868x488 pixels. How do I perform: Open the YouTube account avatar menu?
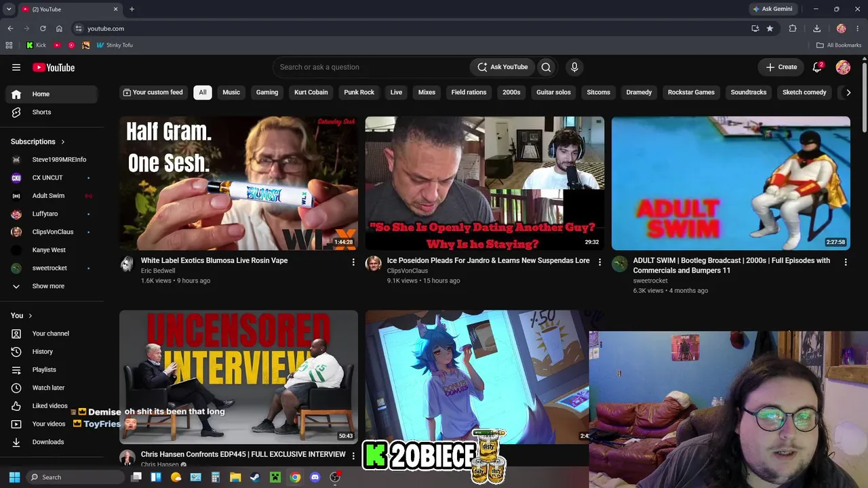(x=843, y=67)
